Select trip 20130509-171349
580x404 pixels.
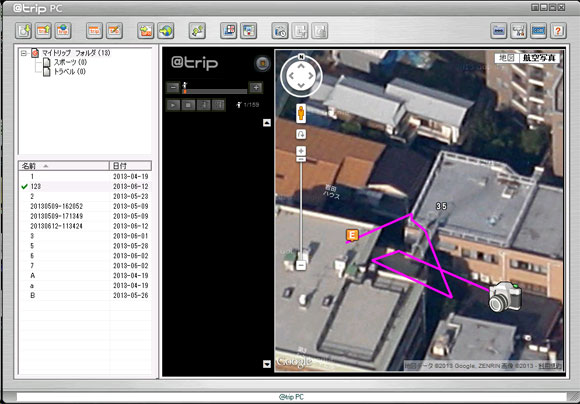click(85, 216)
